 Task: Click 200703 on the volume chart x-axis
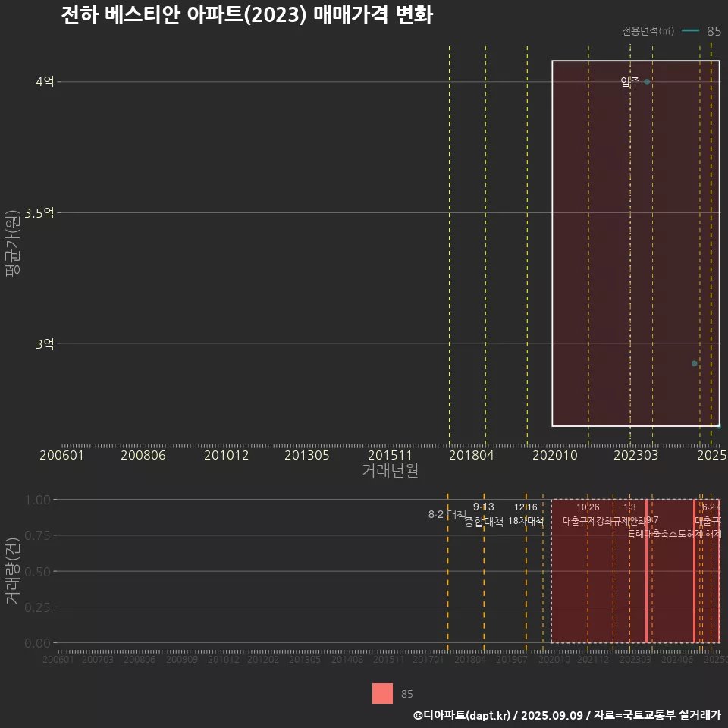click(98, 659)
